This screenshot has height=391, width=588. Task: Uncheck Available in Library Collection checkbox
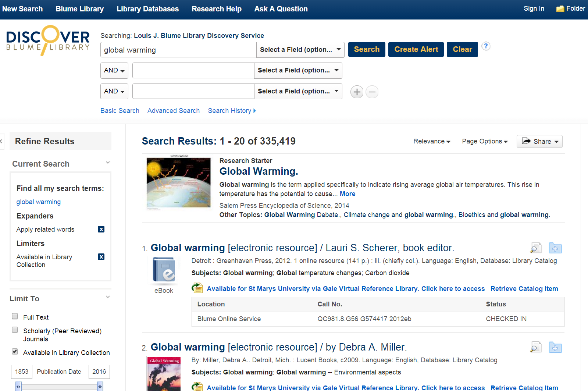(x=15, y=352)
